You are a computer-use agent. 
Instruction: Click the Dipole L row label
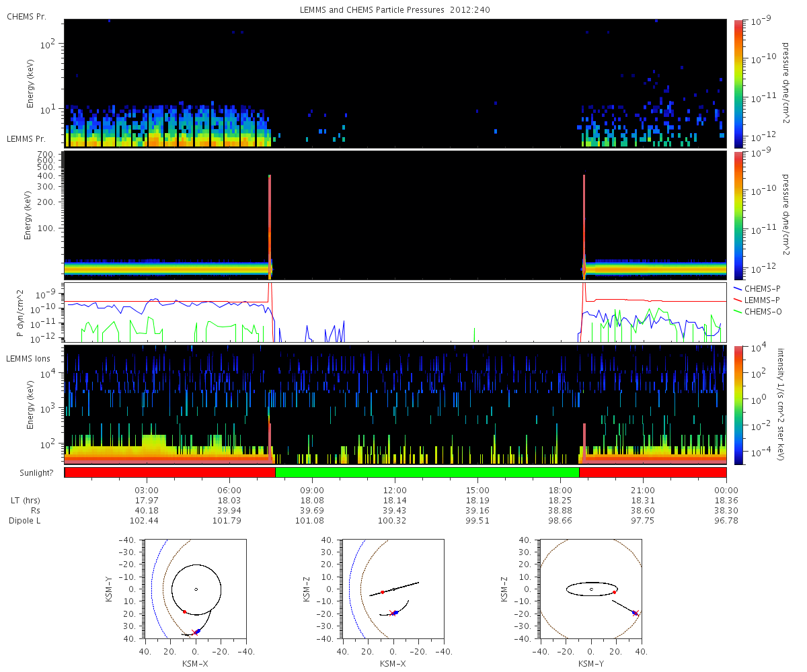pyautogui.click(x=26, y=521)
